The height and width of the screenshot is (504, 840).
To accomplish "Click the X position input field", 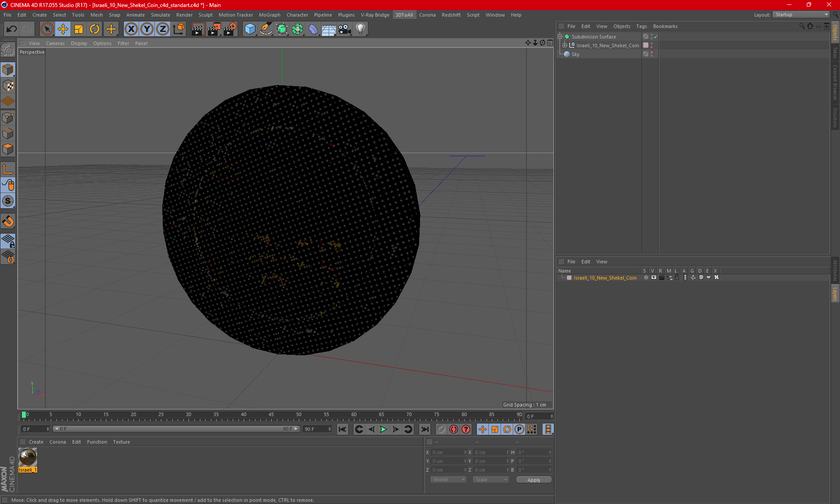I will point(449,452).
